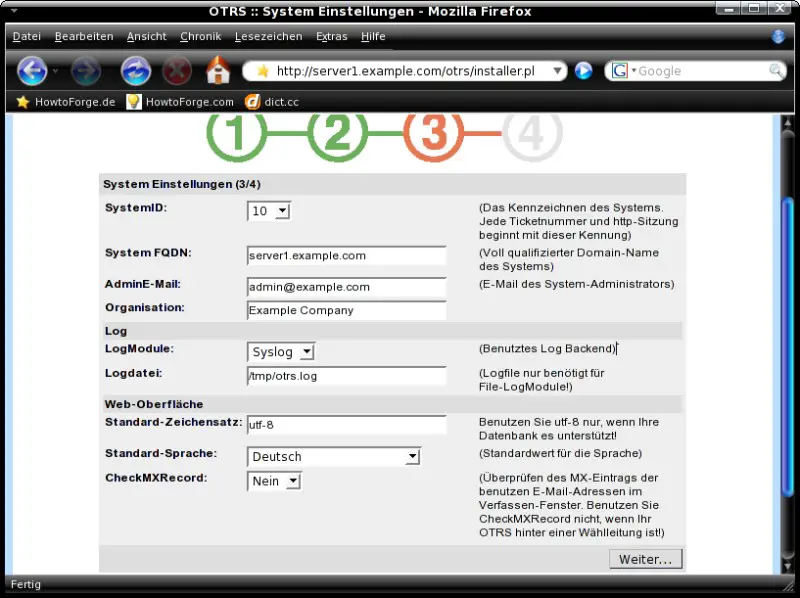Click the 'SystemID:' label

click(x=136, y=208)
